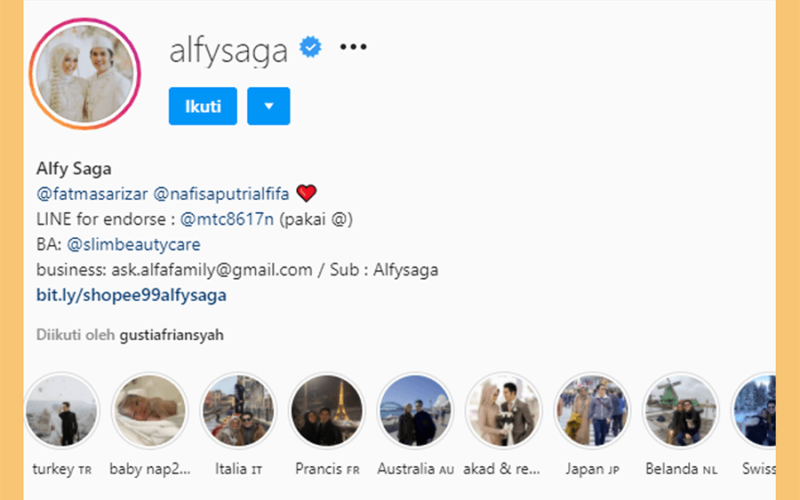The height and width of the screenshot is (500, 800).
Task: Visit the @nafisaputrialfifa profile link
Action: point(221,194)
